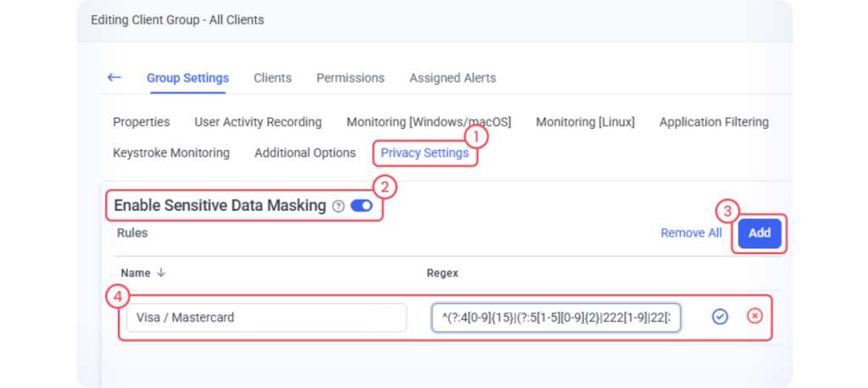Viewport: 868px width, 388px height.
Task: Open User Activity Recording settings
Action: [258, 122]
